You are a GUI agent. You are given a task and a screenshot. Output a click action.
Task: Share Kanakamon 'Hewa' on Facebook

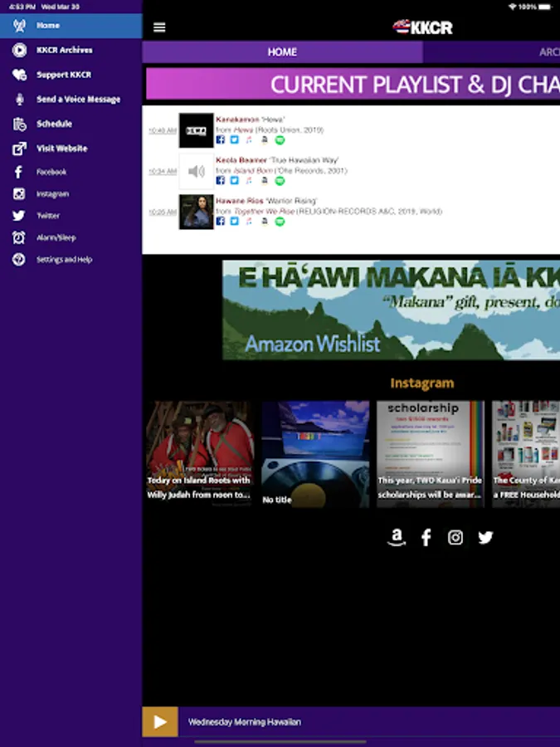221,139
